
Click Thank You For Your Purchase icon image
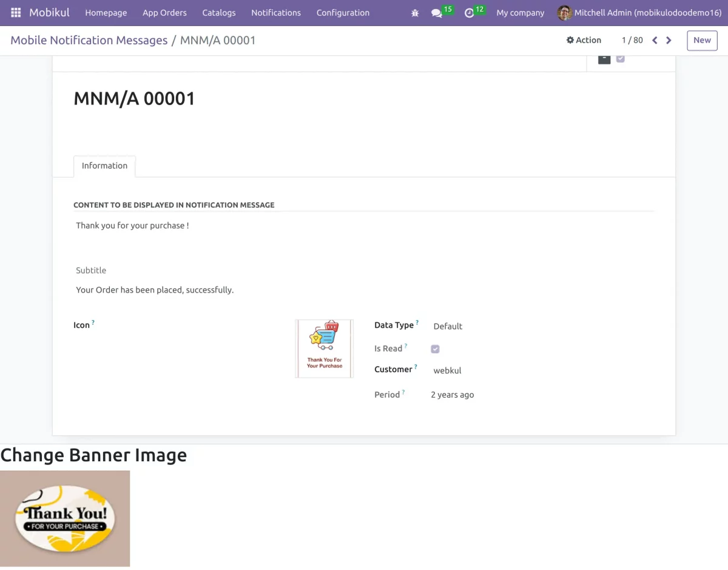pos(325,348)
